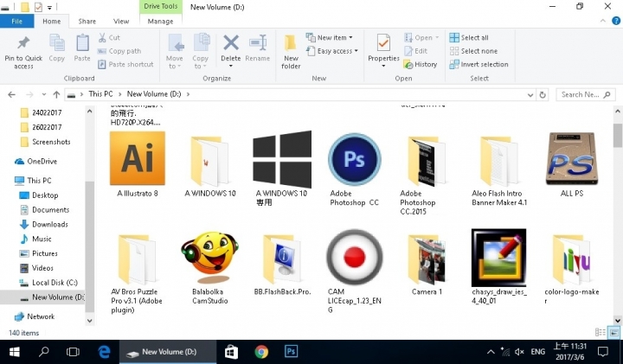Expand the Open button dropdown
The image size is (623, 364).
[x=437, y=38]
